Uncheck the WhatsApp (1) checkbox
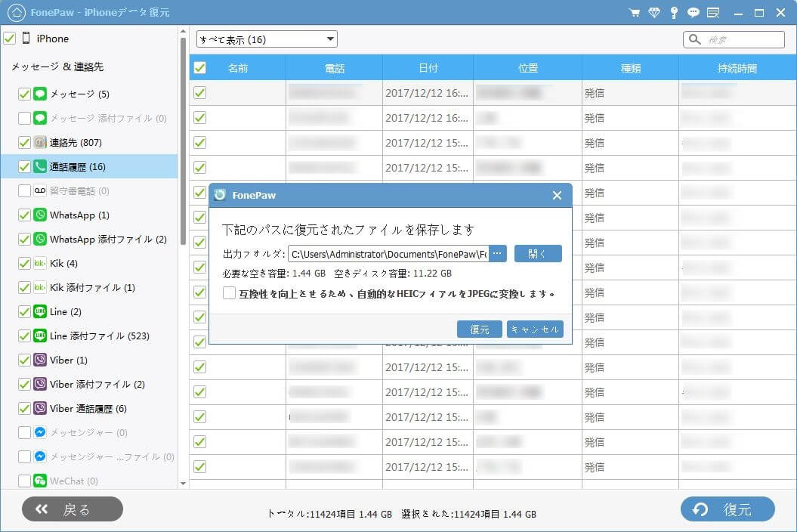This screenshot has height=532, width=797. [24, 215]
